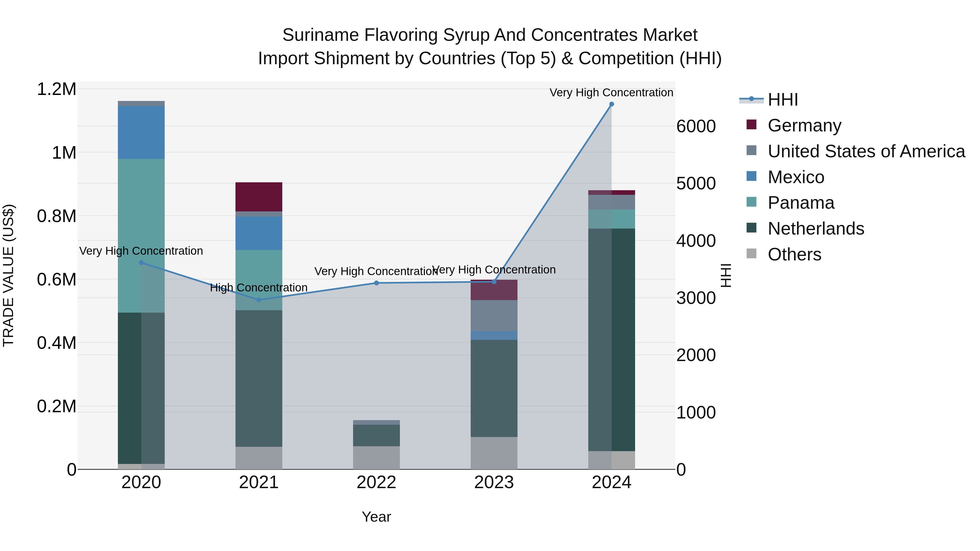Click the 2020 x-axis label
980x551 pixels.
point(141,482)
